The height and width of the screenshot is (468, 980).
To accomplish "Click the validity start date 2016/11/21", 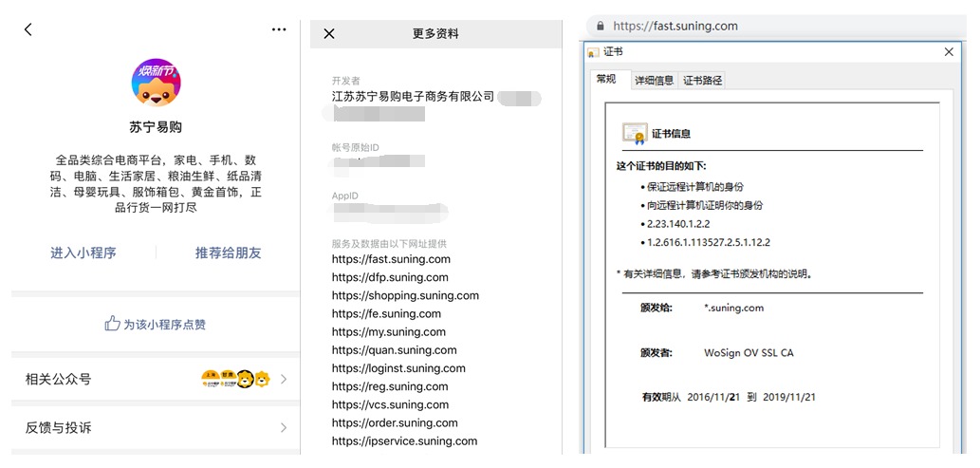I will [x=713, y=397].
